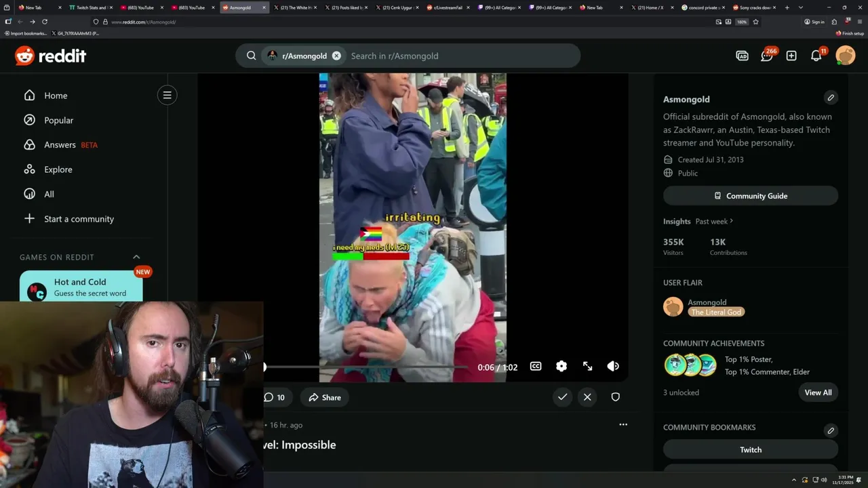Click the community achievements badge icons
This screenshot has width=868, height=488.
pyautogui.click(x=690, y=365)
